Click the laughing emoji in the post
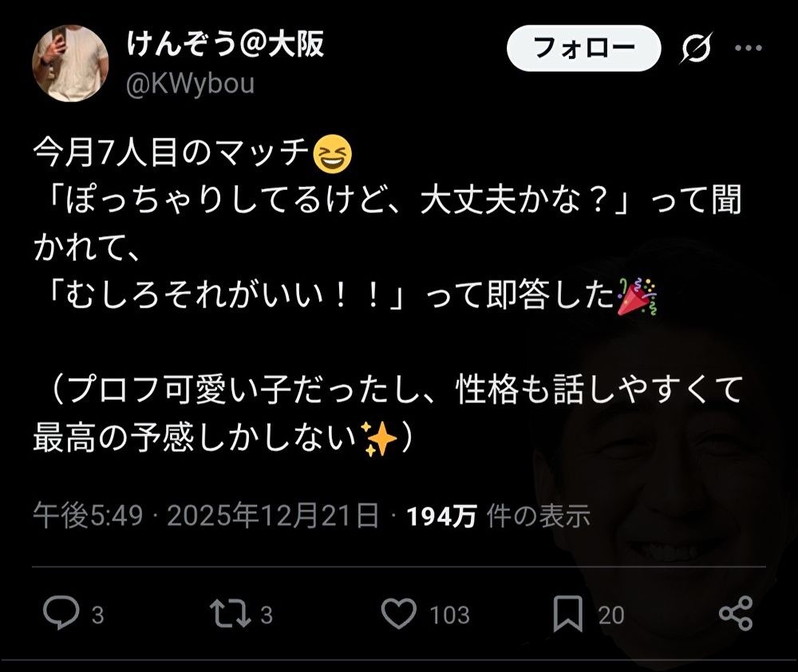The width and height of the screenshot is (798, 672). point(333,153)
